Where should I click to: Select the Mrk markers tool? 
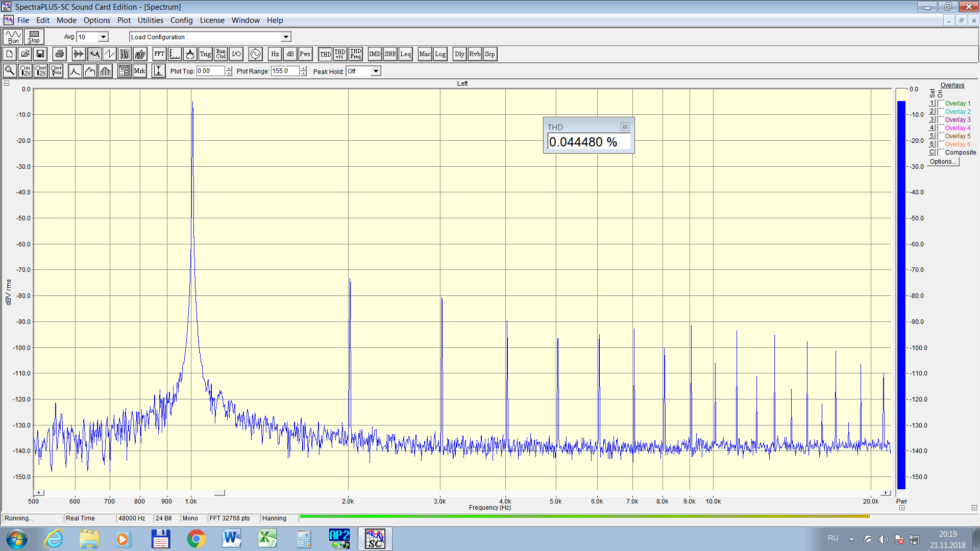139,71
